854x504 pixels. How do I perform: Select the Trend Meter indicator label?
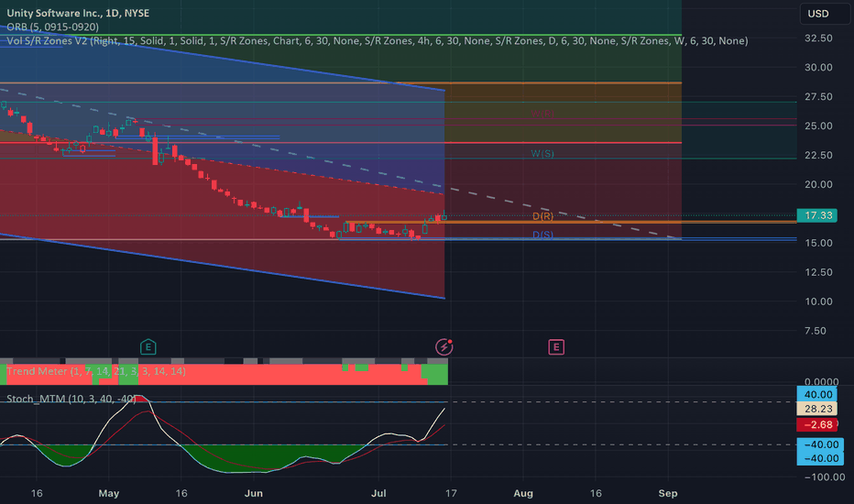tap(96, 371)
